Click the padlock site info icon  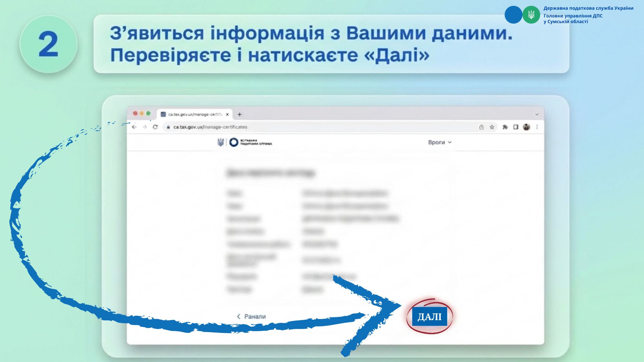tap(168, 127)
